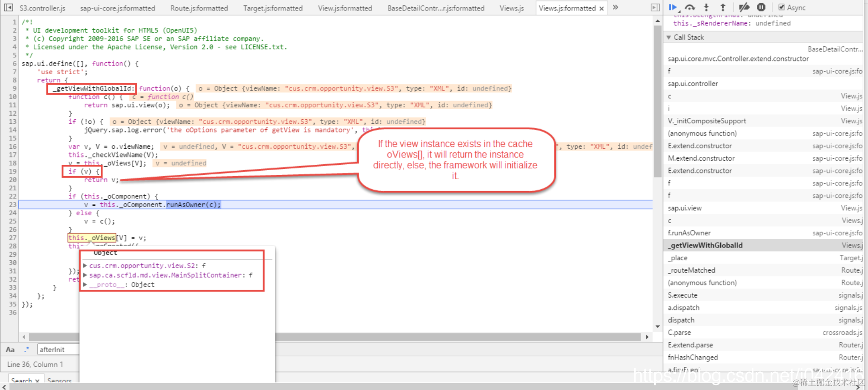Click the afterInit search field
This screenshot has height=390, width=868.
pyautogui.click(x=58, y=349)
